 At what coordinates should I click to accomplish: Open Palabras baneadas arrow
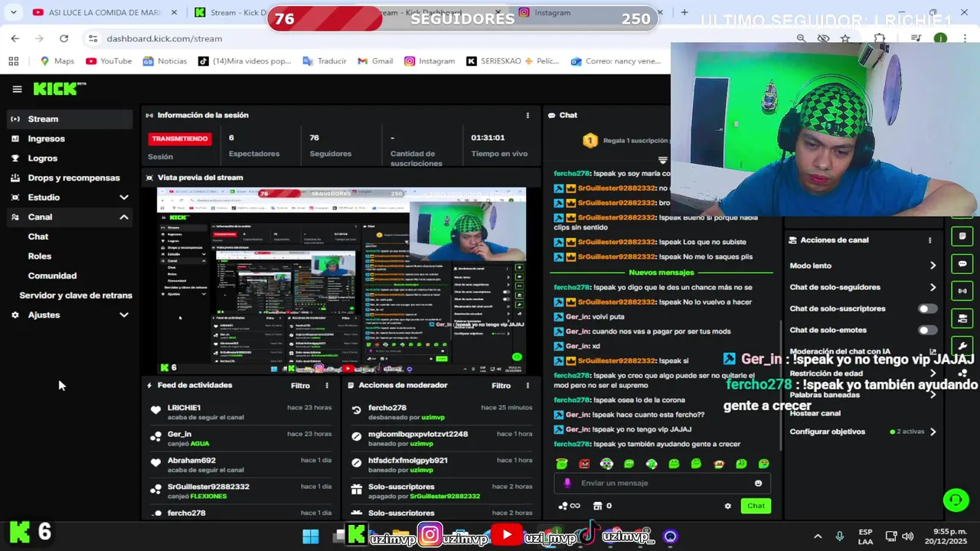click(933, 395)
